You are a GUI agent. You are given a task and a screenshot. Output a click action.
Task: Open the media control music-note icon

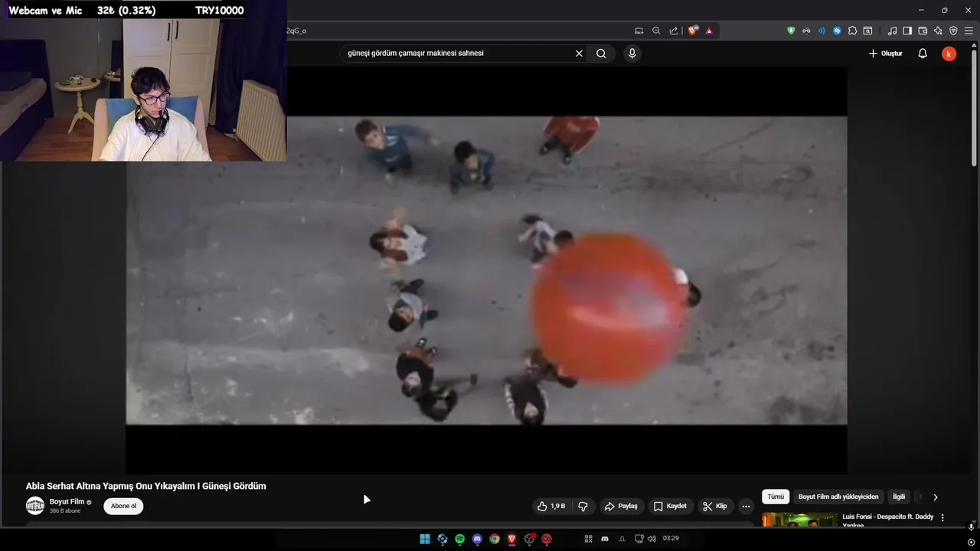(892, 31)
